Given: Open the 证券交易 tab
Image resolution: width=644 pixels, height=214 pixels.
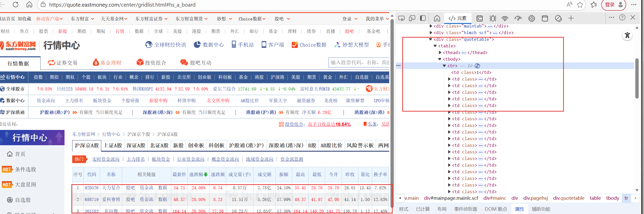Looking at the screenshot, I should pos(63,63).
